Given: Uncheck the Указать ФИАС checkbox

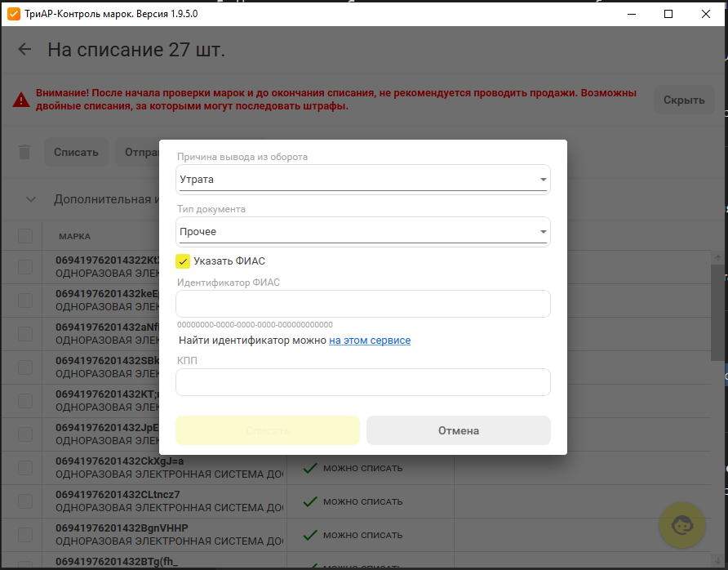Looking at the screenshot, I should tap(183, 261).
